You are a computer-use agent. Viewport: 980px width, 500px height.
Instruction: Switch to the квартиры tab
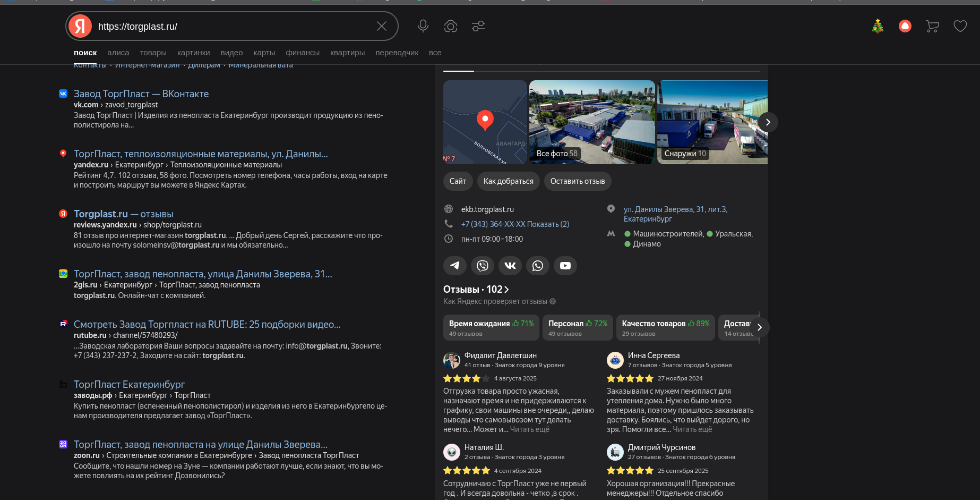348,53
